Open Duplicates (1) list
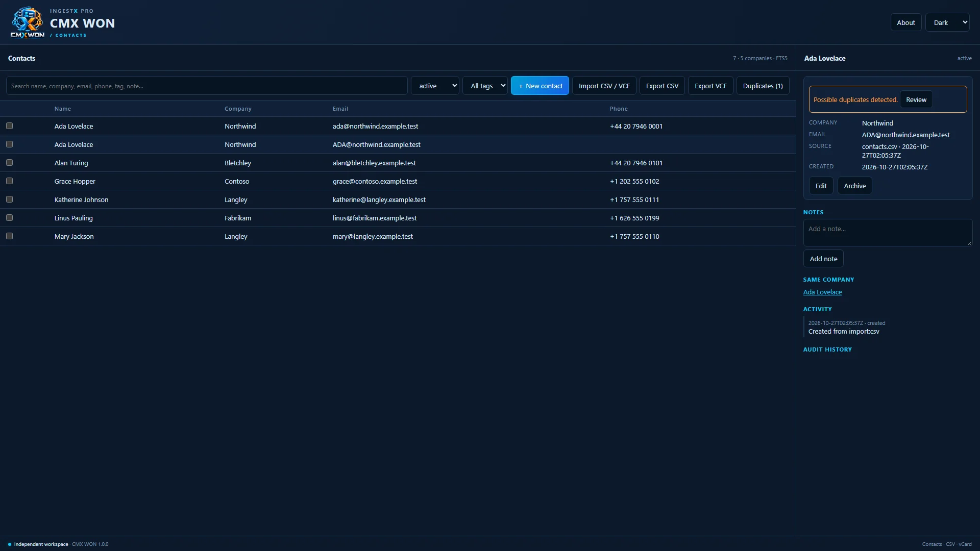 [x=763, y=86]
